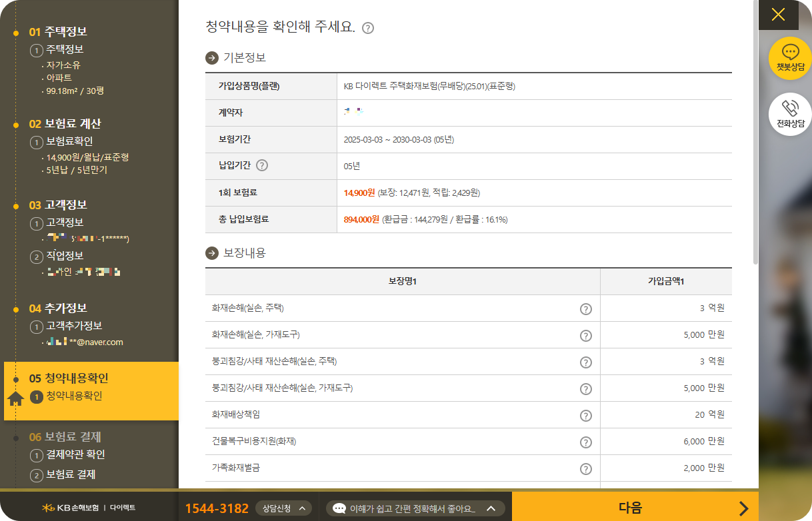Click 2,000 만원 amount for 가족화재벌금
Screen dimensions: 812x521
[x=704, y=468]
